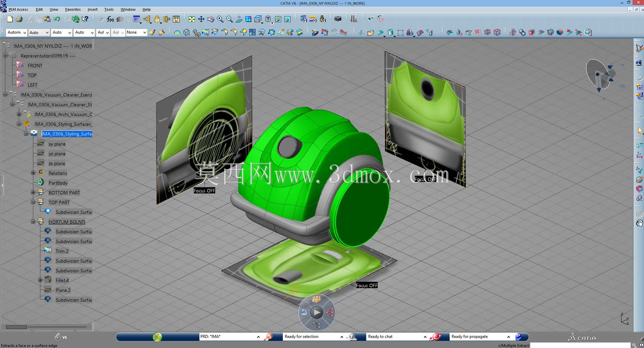The width and height of the screenshot is (644, 348).
Task: Open the PLM Access menu
Action: pos(18,9)
